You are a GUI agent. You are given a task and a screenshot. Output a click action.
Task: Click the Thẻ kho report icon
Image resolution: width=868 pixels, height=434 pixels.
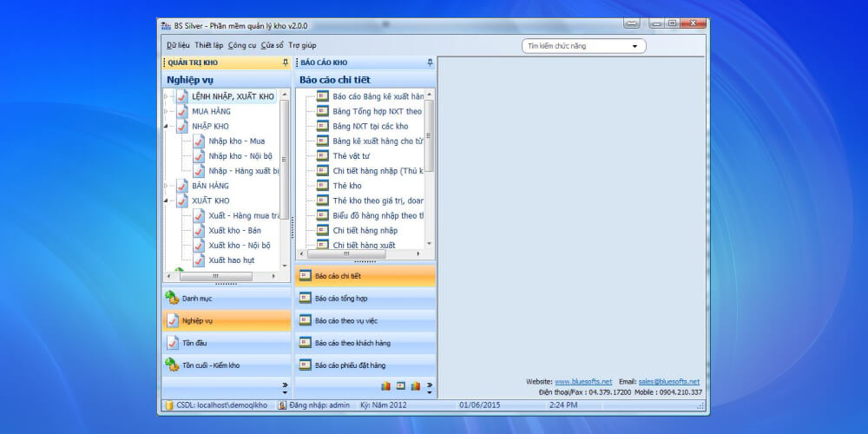[x=323, y=186]
